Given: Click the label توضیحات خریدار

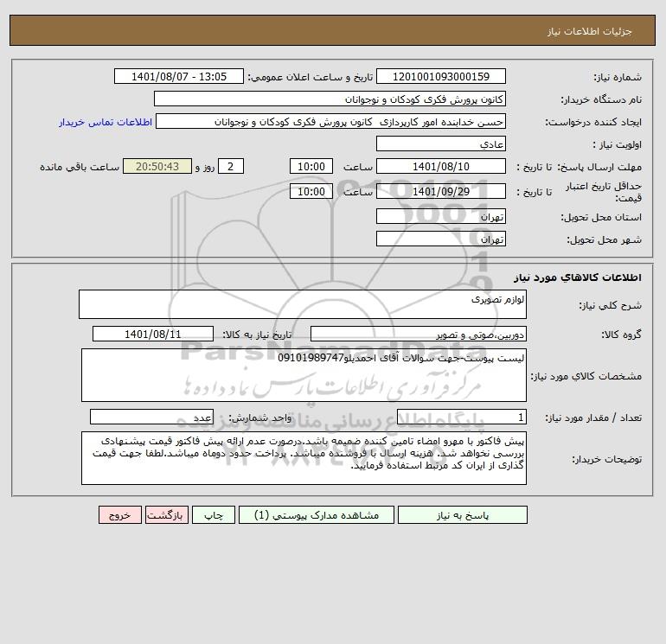Looking at the screenshot, I should [x=607, y=459].
